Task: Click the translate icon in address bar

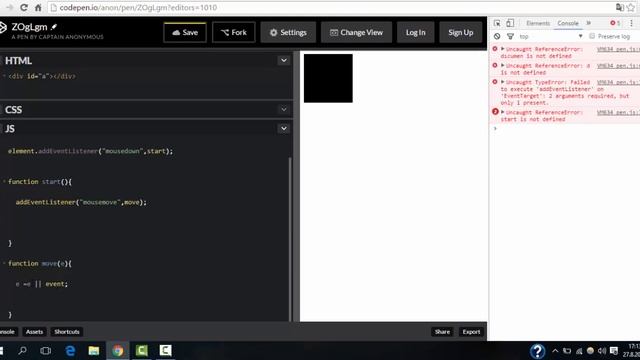Action: tap(620, 7)
